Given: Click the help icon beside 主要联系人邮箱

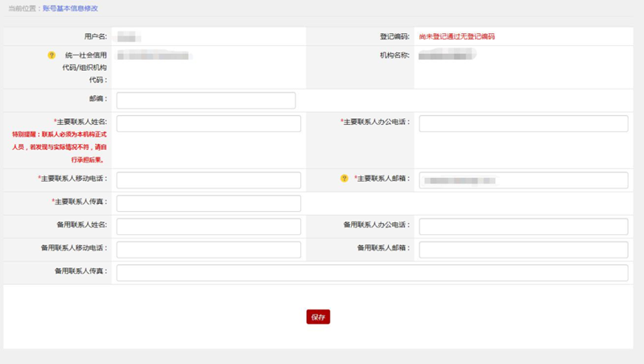Looking at the screenshot, I should click(344, 178).
